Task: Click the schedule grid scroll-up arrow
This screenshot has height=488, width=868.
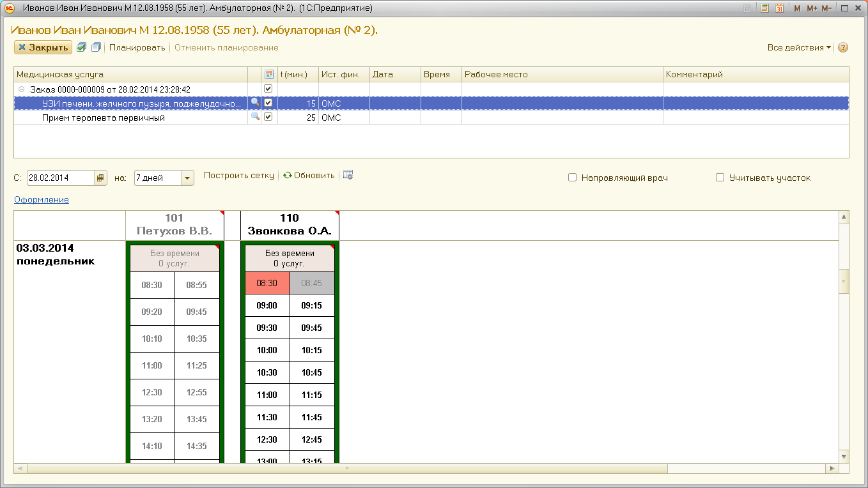Action: point(844,218)
